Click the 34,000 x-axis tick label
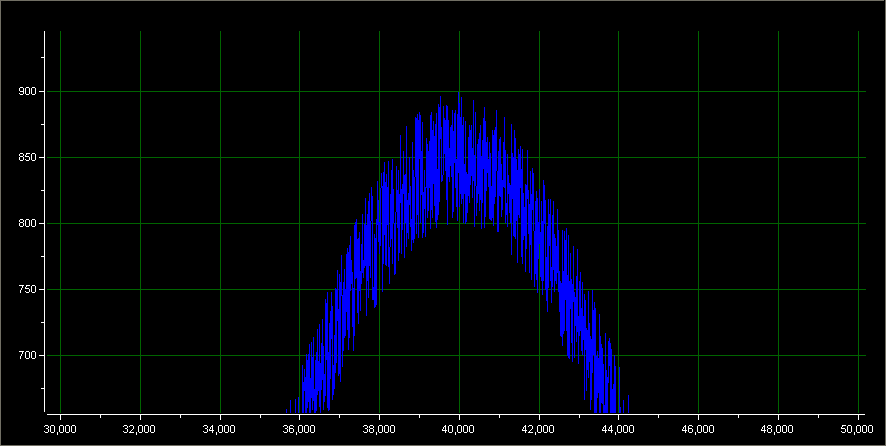Screen dimensions: 886x446 tap(220, 429)
